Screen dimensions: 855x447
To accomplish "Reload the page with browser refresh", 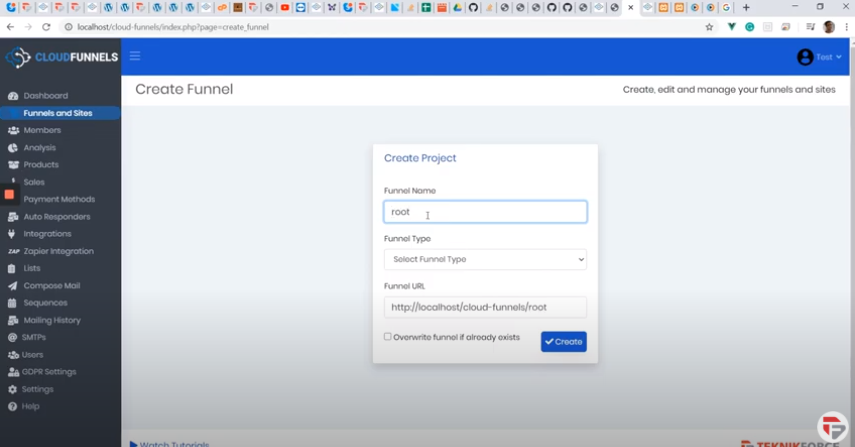I will pyautogui.click(x=46, y=27).
